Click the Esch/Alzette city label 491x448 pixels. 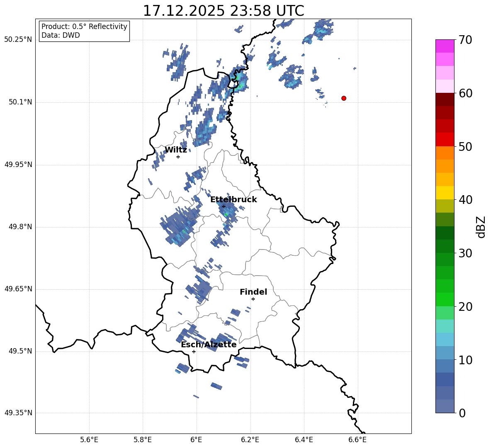click(x=209, y=344)
